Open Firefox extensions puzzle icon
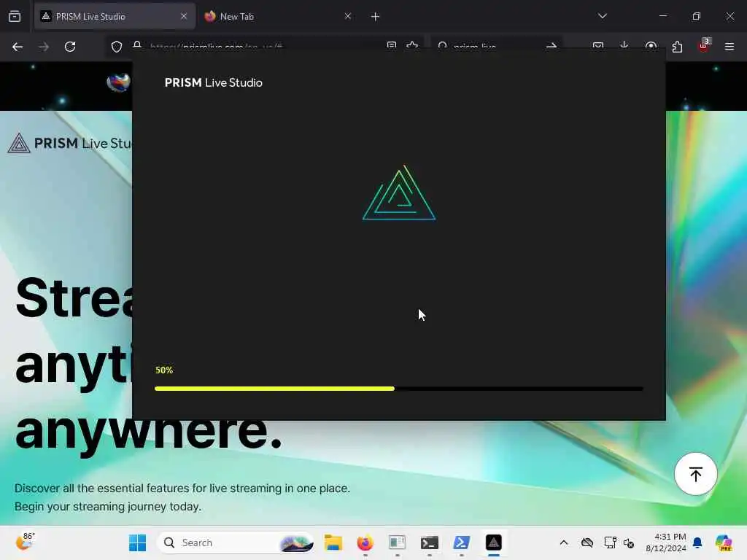 click(677, 47)
